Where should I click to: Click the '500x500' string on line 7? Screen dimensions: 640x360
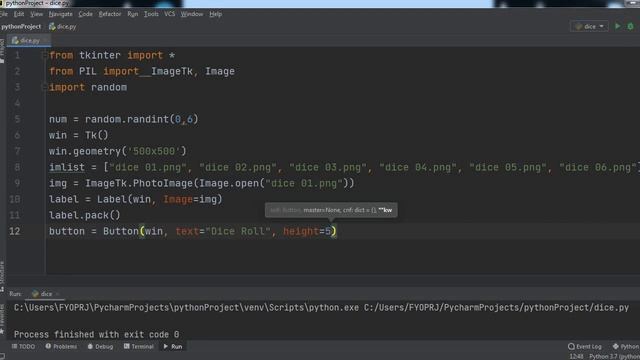tap(153, 151)
